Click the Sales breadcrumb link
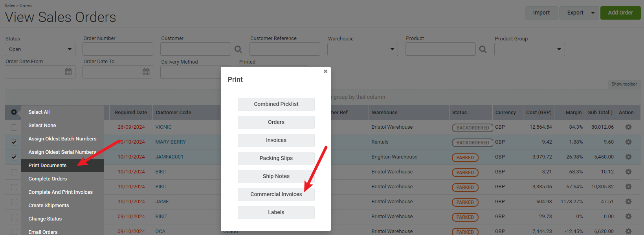The image size is (644, 235). pyautogui.click(x=10, y=5)
